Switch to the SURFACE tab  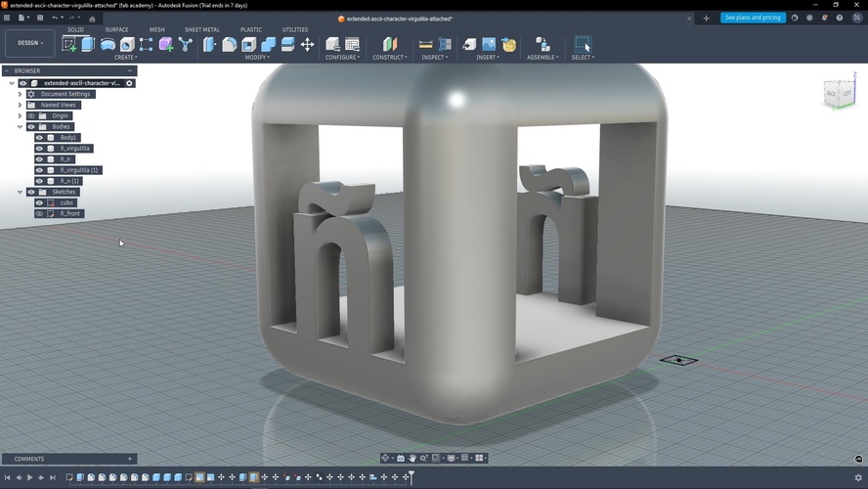[116, 29]
